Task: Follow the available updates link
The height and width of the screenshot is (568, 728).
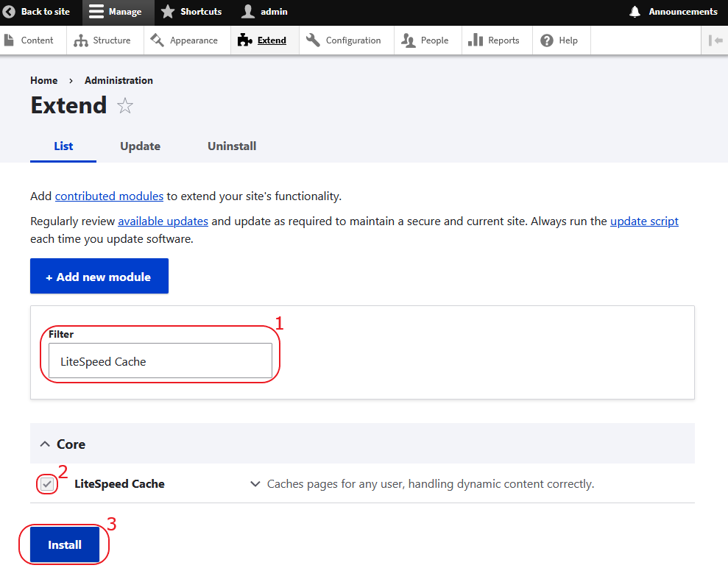Action: tap(163, 221)
